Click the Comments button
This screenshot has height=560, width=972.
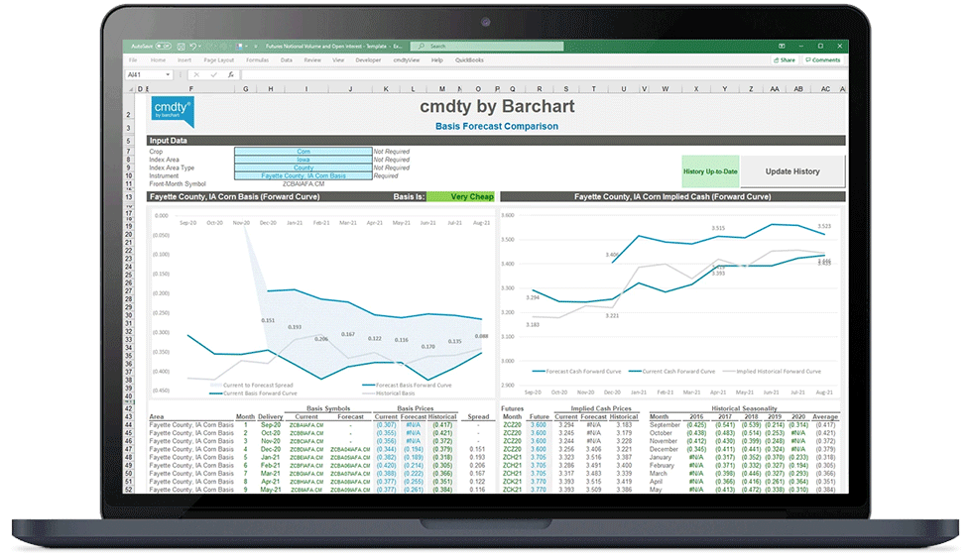click(823, 60)
